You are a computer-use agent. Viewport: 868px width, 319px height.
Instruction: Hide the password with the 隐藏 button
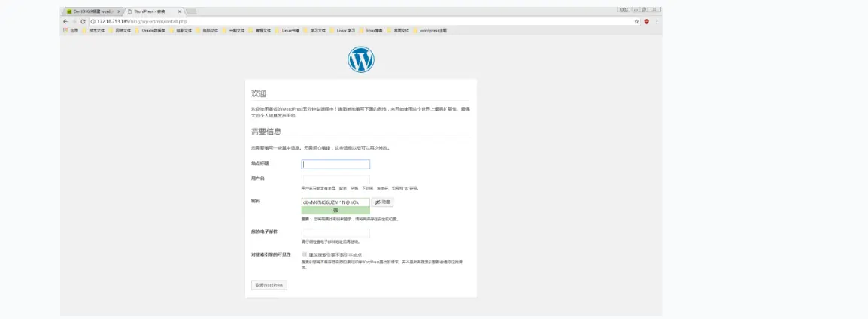pyautogui.click(x=383, y=202)
